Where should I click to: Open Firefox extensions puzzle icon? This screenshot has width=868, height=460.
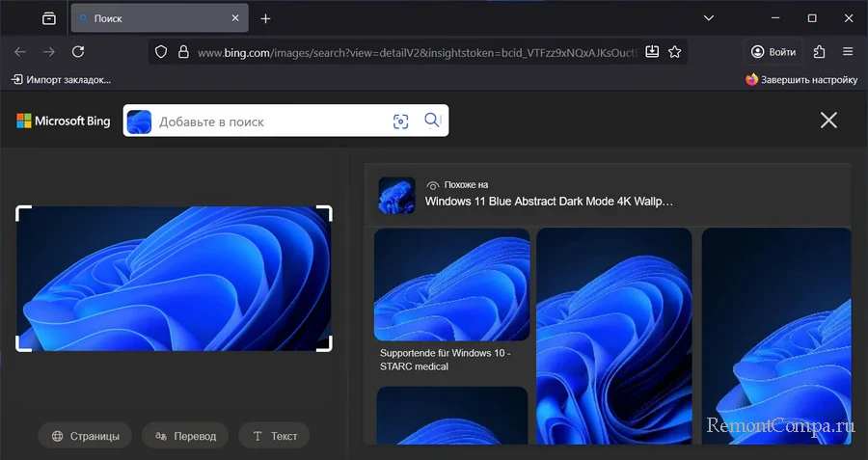pyautogui.click(x=820, y=52)
